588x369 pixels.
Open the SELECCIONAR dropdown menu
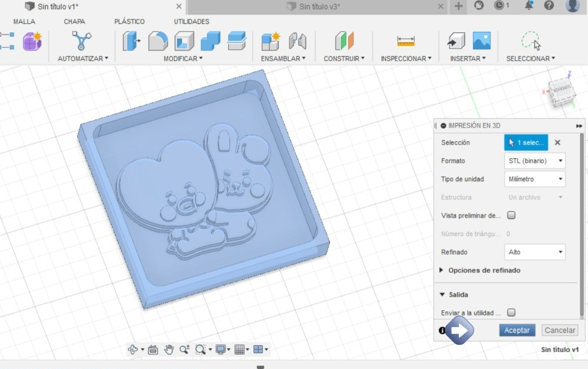click(x=531, y=58)
